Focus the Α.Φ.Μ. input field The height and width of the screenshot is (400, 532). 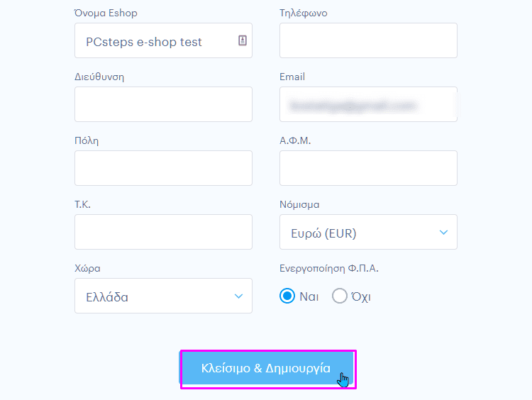(x=368, y=168)
